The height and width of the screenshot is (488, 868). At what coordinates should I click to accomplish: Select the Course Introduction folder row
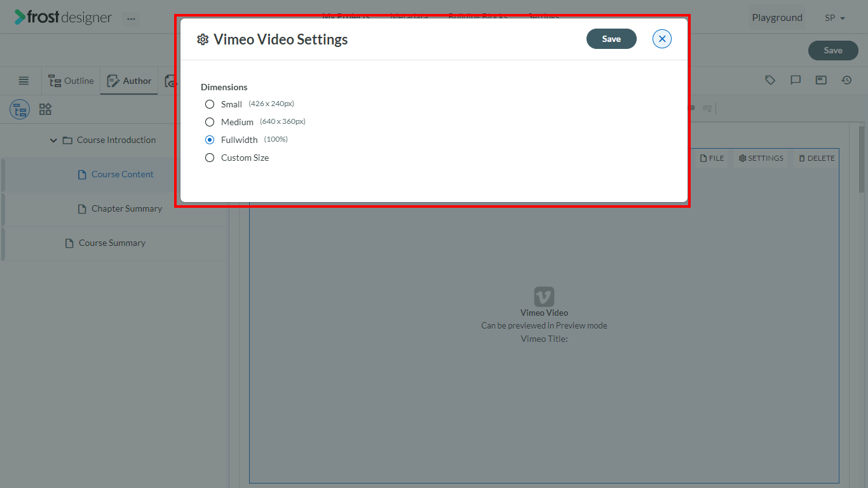(114, 140)
